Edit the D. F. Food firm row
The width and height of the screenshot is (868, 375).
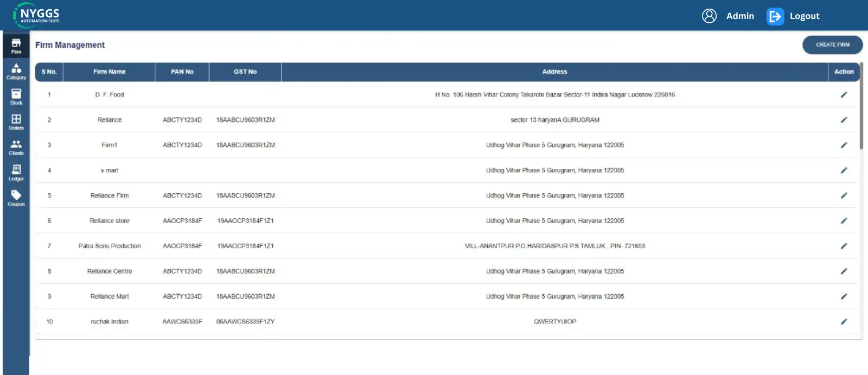coord(844,94)
